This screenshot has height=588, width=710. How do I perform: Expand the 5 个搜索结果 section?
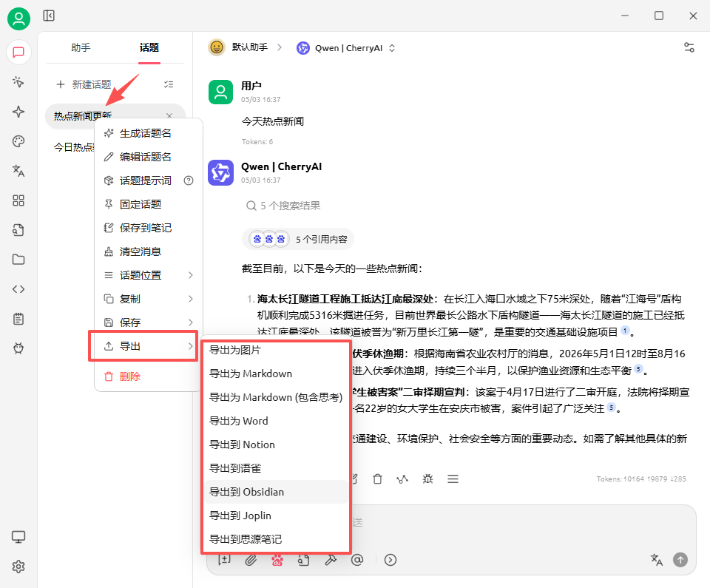pos(283,206)
